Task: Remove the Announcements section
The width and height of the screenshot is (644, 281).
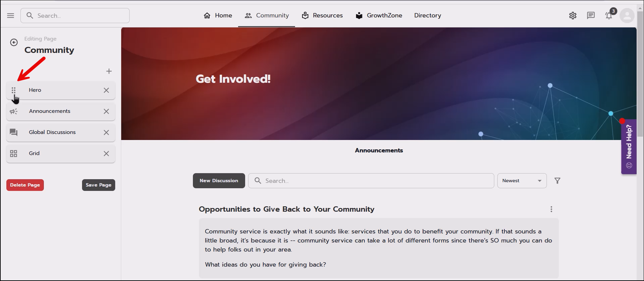Action: point(106,112)
